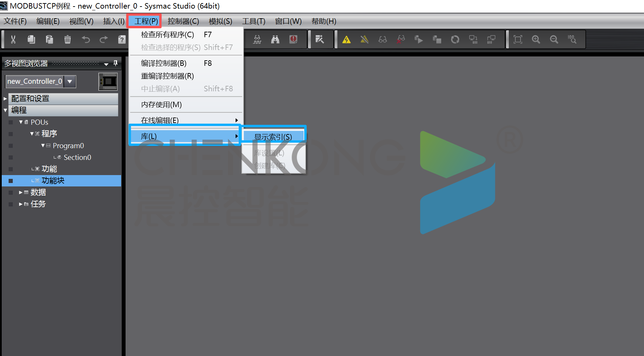Image resolution: width=644 pixels, height=356 pixels.
Task: Expand the 配置和设置 section
Action: [x=5, y=99]
